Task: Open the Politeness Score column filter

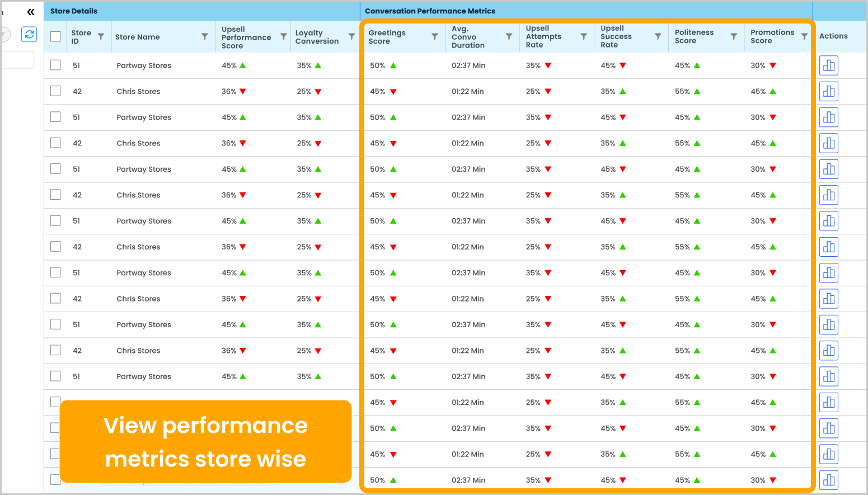Action: tap(734, 36)
